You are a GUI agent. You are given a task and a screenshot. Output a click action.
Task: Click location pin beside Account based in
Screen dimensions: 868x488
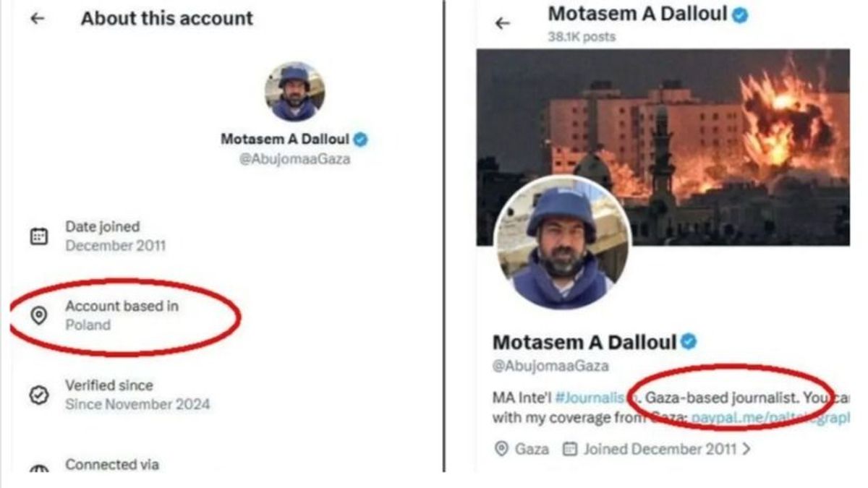[x=39, y=315]
